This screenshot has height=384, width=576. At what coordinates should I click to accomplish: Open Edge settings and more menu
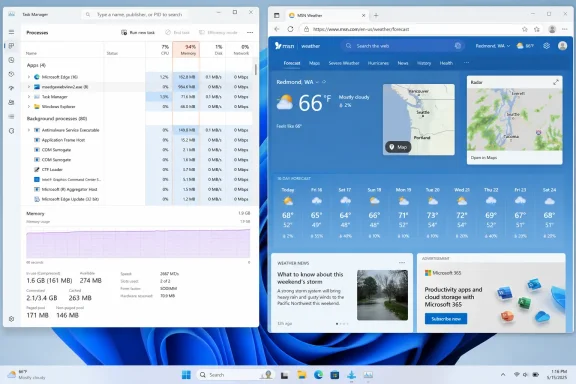565,29
